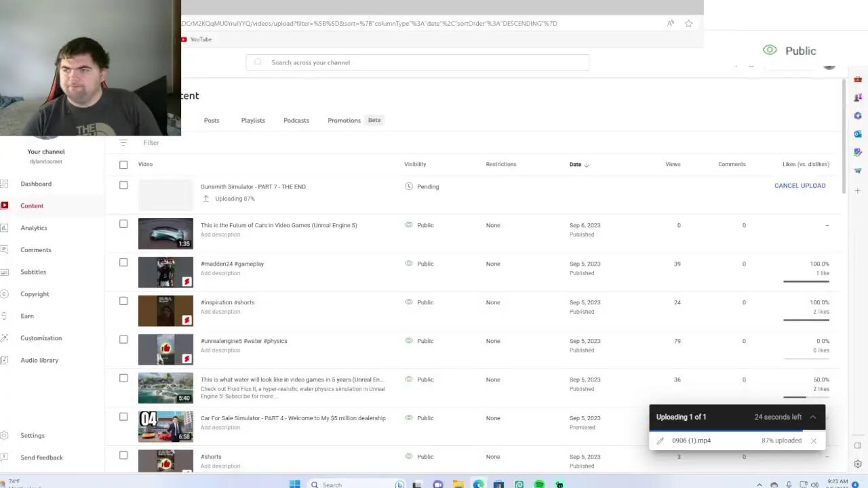
Task: Click the favorite star icon in address bar
Action: pyautogui.click(x=689, y=23)
